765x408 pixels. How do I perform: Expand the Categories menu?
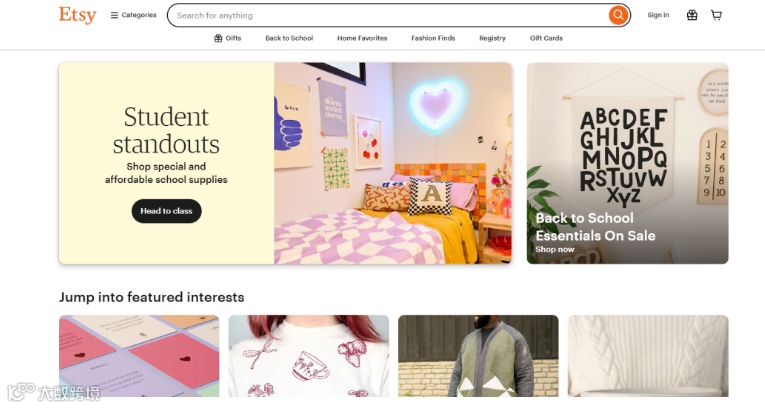[133, 15]
